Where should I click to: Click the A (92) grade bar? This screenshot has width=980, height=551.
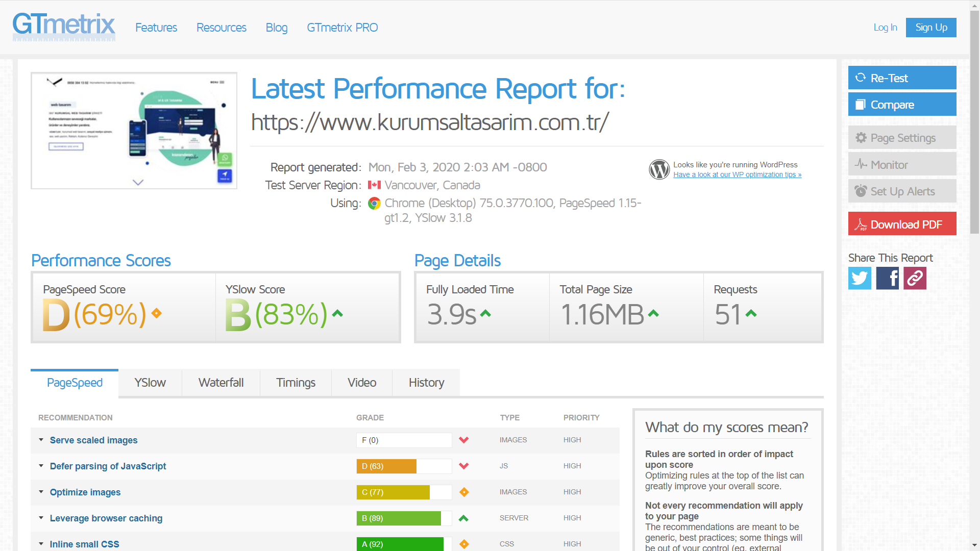404,544
